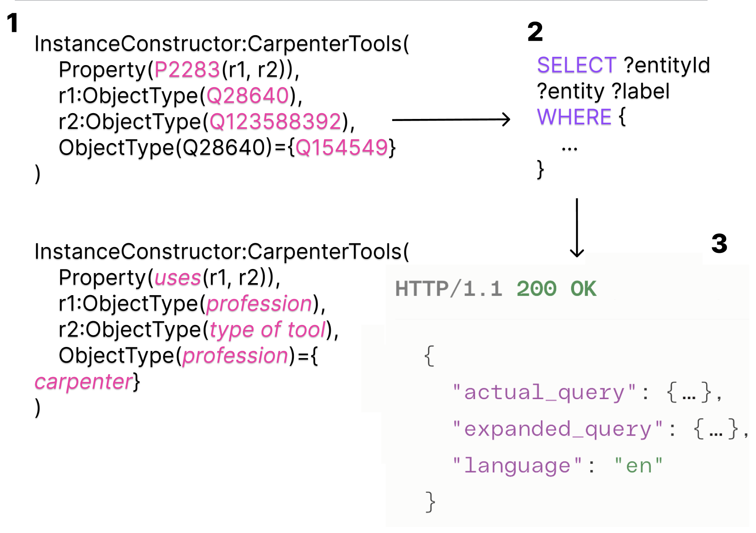This screenshot has width=756, height=533.
Task: Click the bold step number 3
Action: click(x=719, y=243)
